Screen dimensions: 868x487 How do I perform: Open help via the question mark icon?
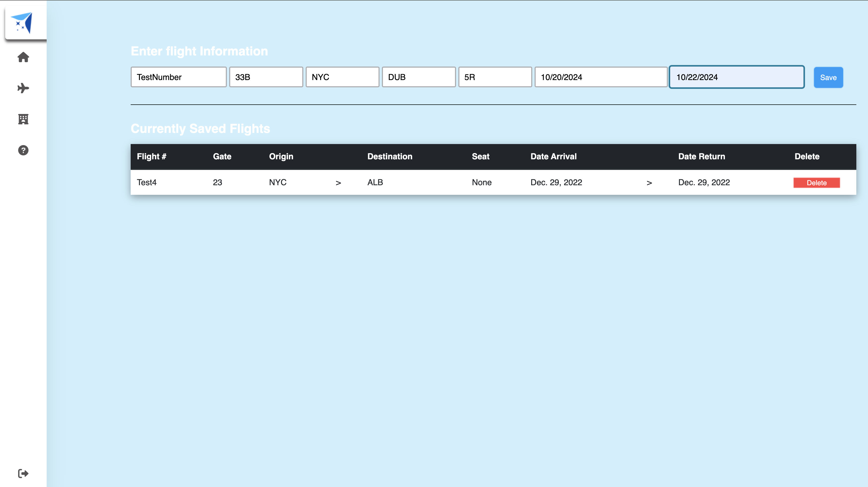click(23, 150)
